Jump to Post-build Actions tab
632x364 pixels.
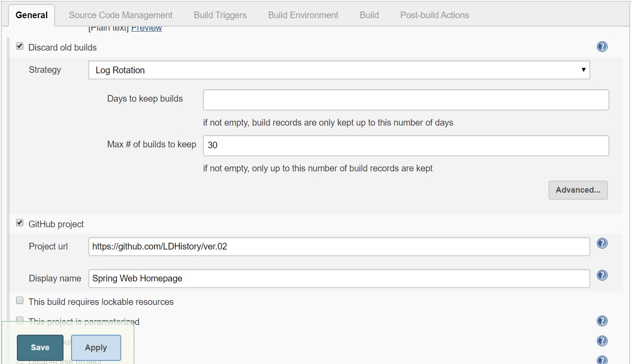[x=434, y=15]
